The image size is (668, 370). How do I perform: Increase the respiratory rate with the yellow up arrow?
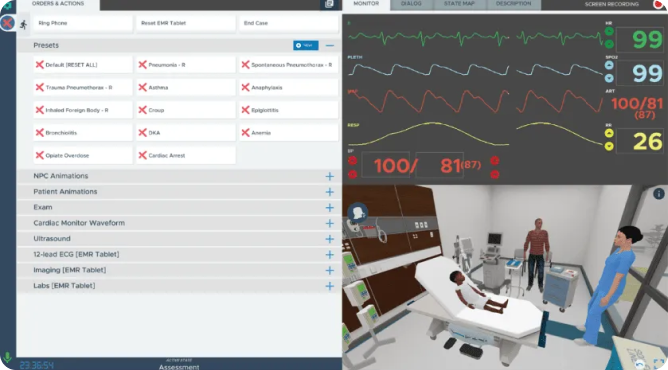[609, 133]
